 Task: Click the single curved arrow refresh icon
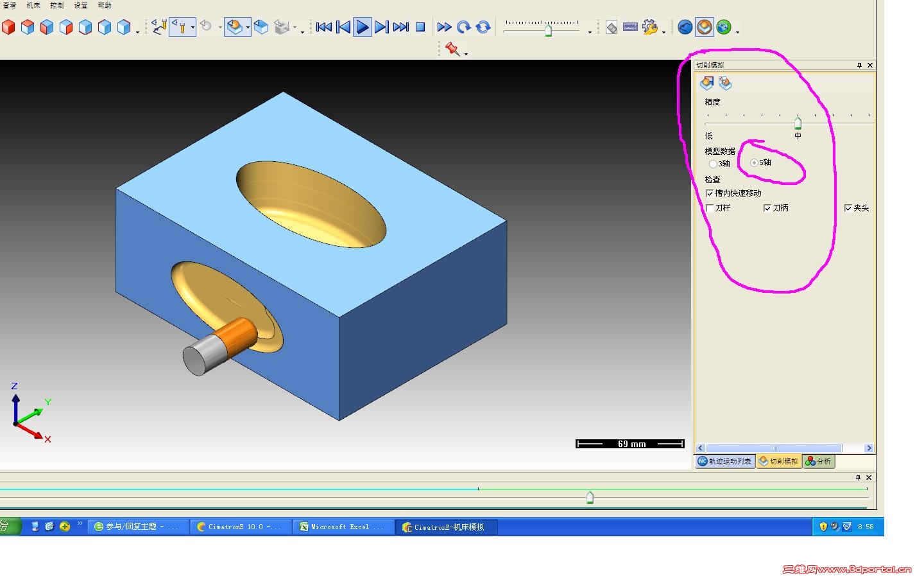coord(464,27)
